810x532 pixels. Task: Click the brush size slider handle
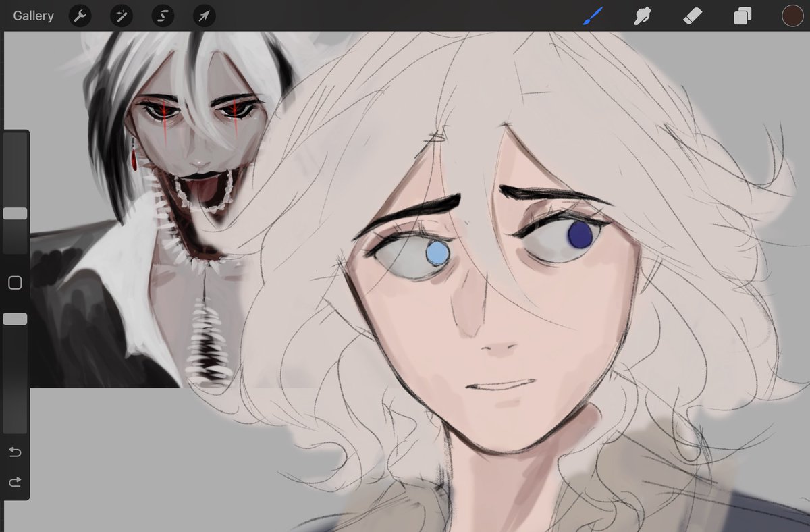pos(15,213)
